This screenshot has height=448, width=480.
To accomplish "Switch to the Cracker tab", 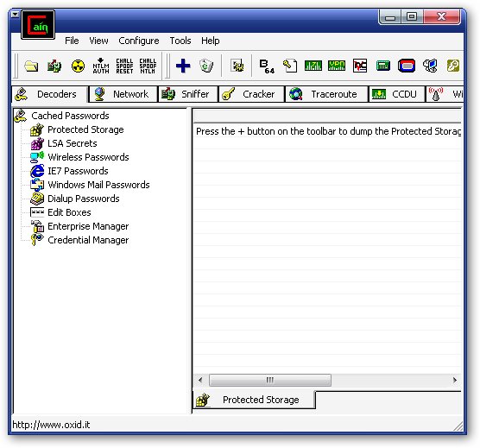I will [251, 94].
